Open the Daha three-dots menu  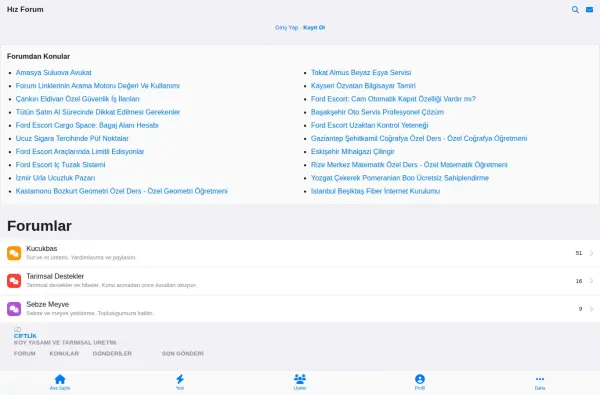[540, 379]
